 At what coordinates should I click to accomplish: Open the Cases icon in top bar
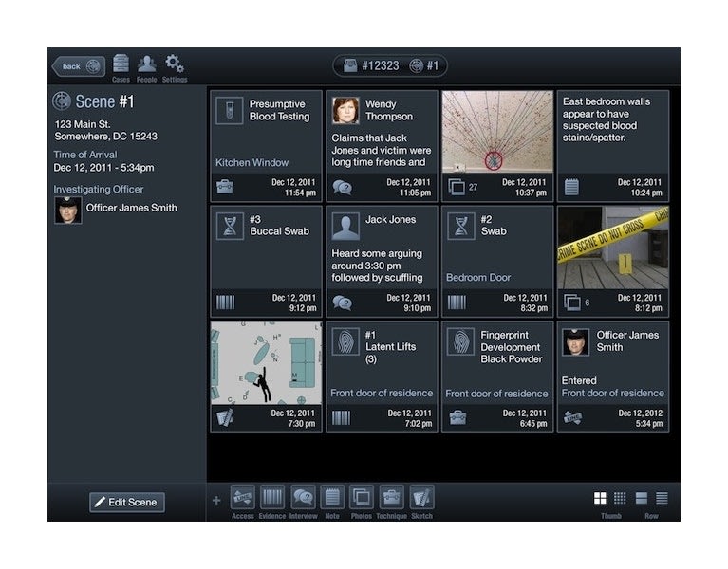click(x=121, y=64)
